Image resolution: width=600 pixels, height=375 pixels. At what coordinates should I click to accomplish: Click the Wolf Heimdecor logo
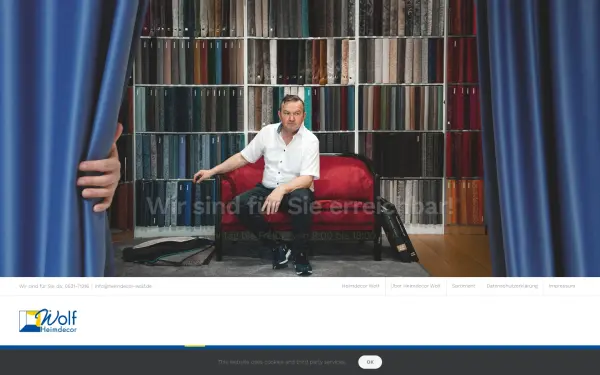48,321
